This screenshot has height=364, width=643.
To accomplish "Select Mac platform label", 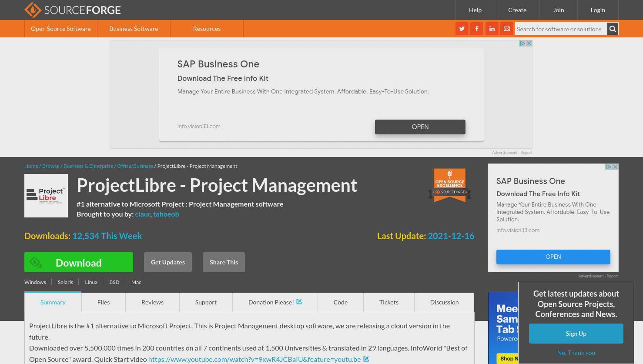I will [136, 282].
